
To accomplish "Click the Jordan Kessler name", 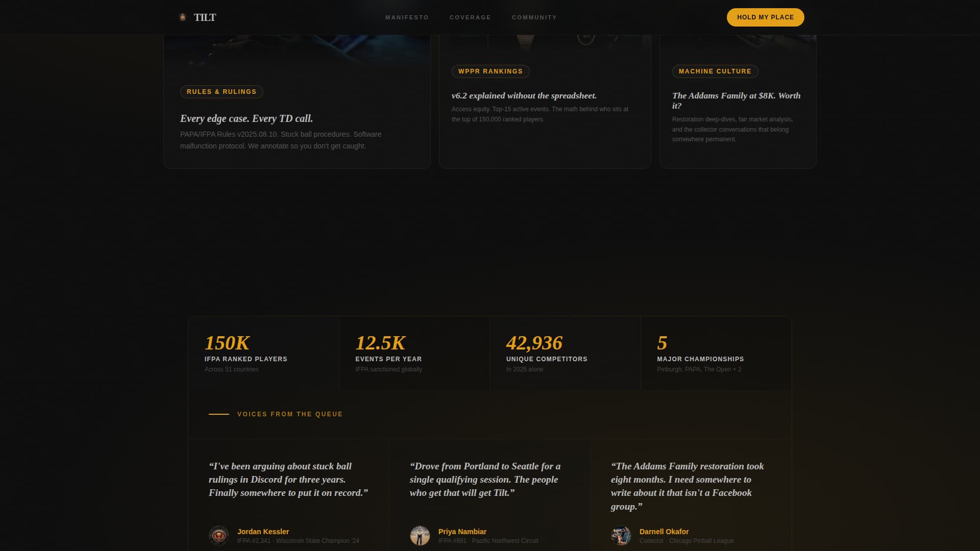I will [263, 532].
